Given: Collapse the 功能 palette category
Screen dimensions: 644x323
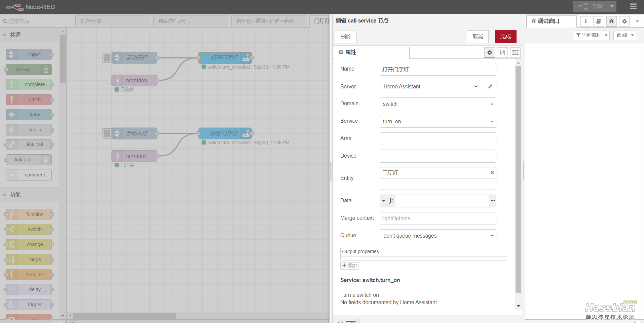Looking at the screenshot, I should (x=30, y=194).
